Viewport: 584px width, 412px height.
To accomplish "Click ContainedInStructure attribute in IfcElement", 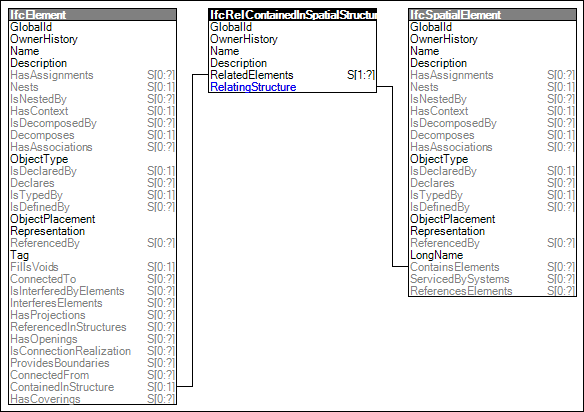I will coord(92,387).
